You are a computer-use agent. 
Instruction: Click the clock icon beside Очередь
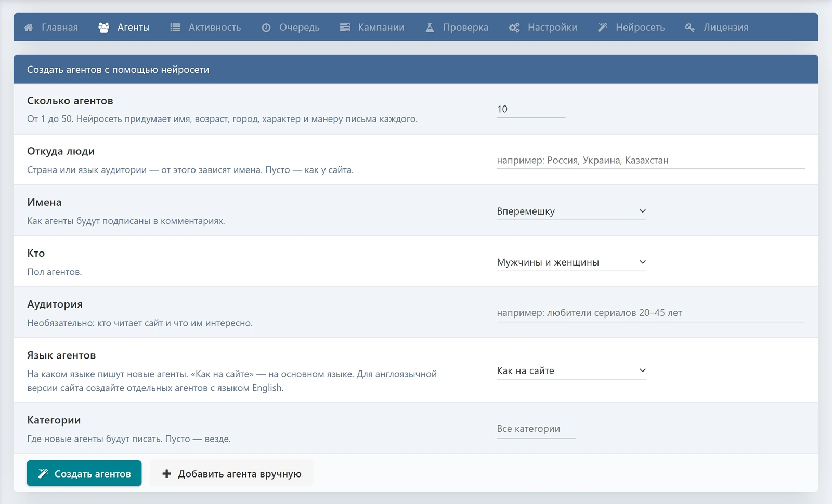click(x=266, y=28)
